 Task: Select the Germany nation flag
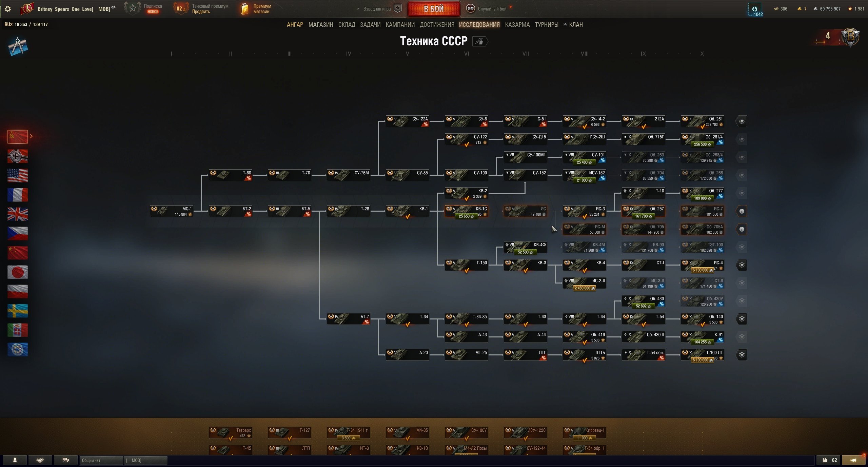pos(18,156)
